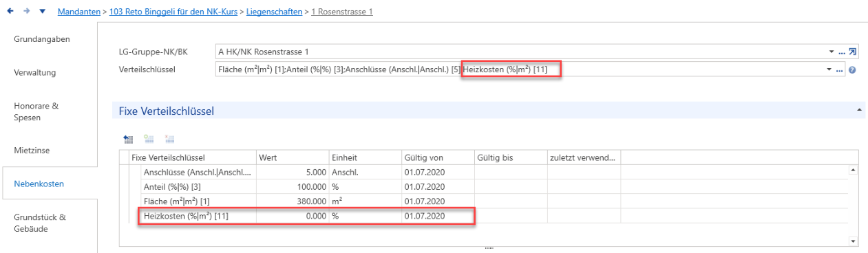Screen dimensions: 868x253
Task: Click the Wert cell 0.000
Action: 293,216
